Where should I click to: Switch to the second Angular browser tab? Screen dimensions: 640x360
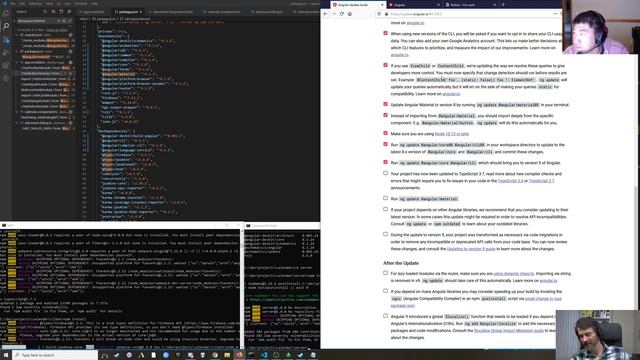coord(413,4)
